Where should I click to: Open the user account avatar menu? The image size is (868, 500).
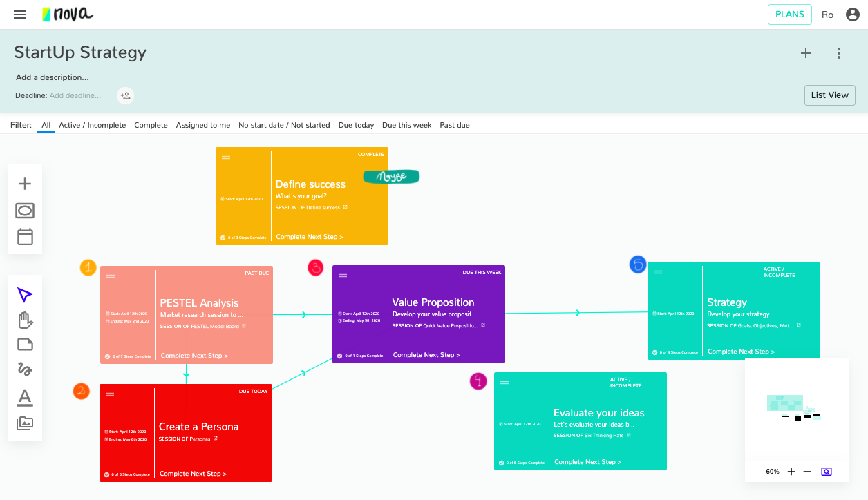852,15
